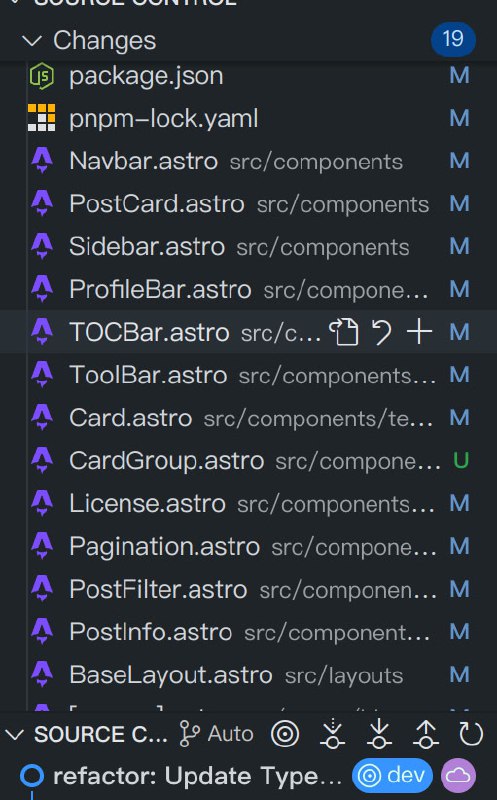The image size is (497, 800).
Task: Open pnpm-lock.yaml diff
Action: (x=248, y=118)
